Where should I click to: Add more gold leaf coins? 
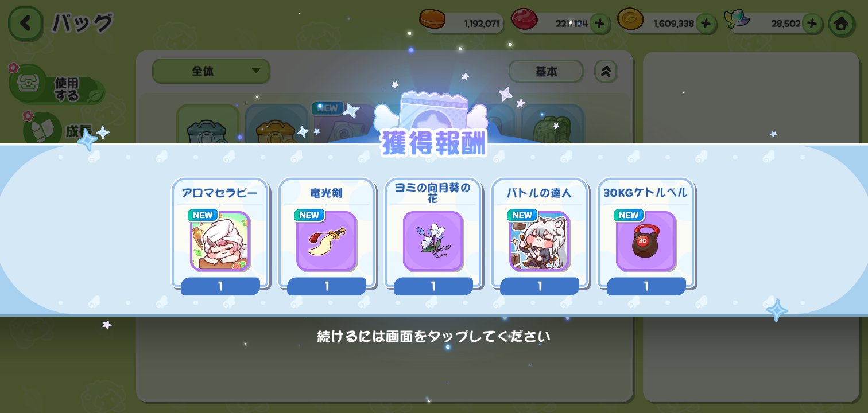click(x=706, y=24)
